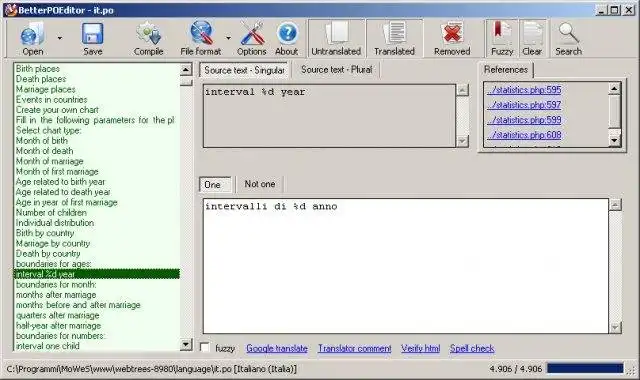
Task: Select 'Number of children' entry
Action: 51,213
